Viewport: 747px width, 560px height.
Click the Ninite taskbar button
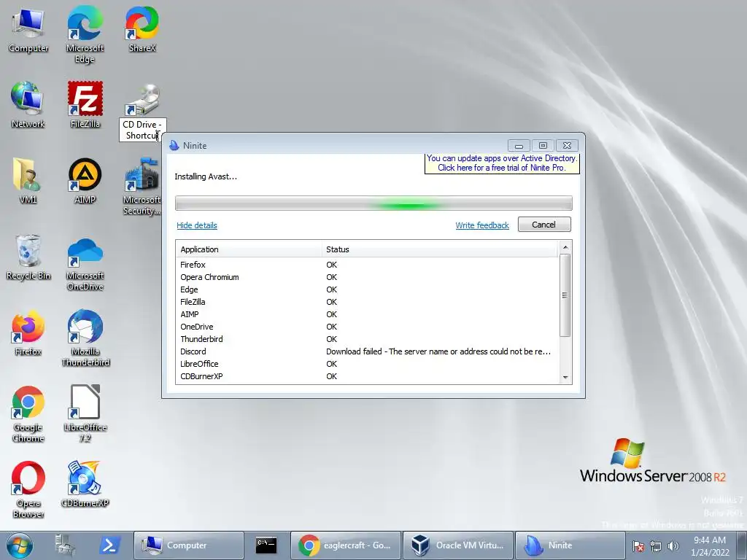coord(570,545)
